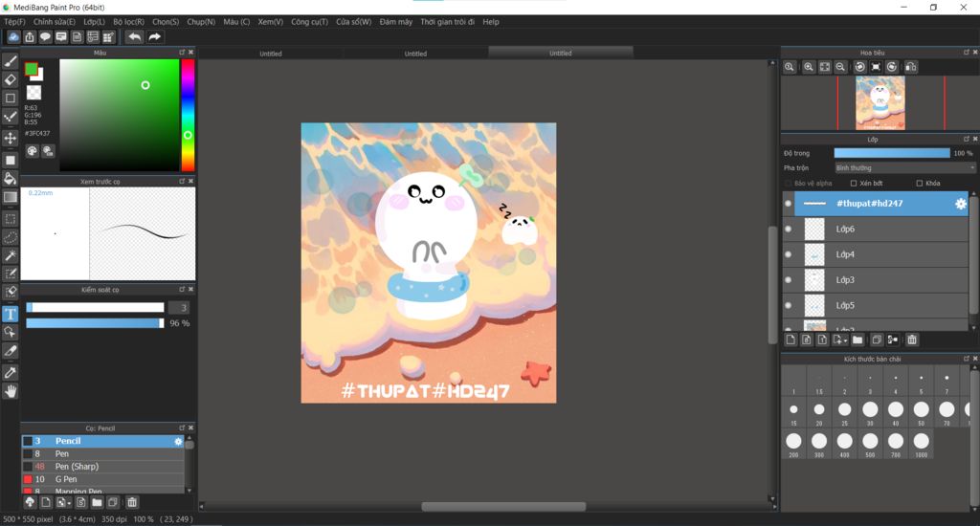Select the Brush tool
980x526 pixels.
coord(10,61)
